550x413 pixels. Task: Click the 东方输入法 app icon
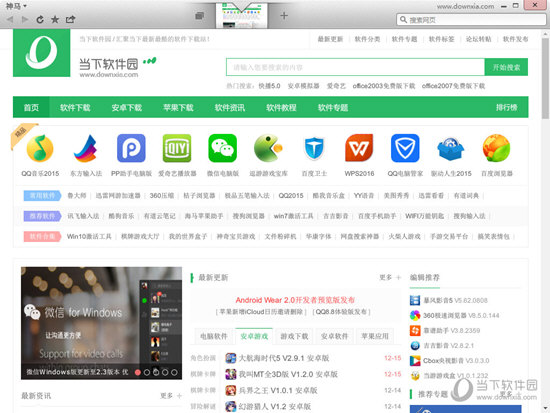click(x=86, y=148)
